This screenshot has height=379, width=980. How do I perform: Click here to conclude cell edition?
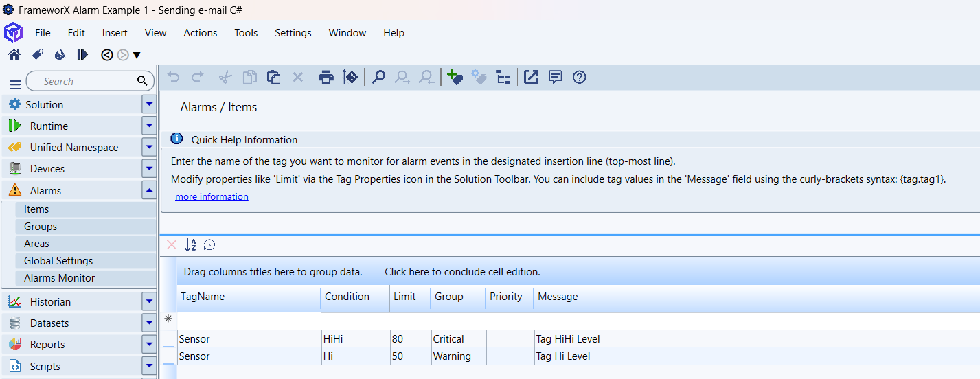point(462,272)
